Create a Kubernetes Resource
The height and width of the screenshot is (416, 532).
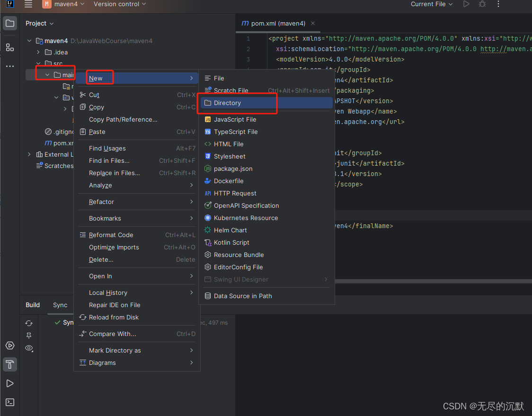click(x=266, y=218)
